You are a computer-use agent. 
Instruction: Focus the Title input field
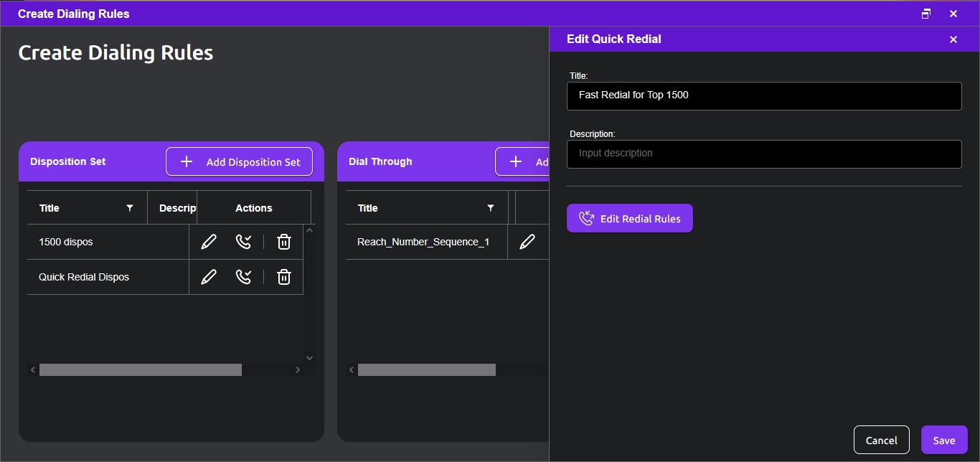pos(764,95)
